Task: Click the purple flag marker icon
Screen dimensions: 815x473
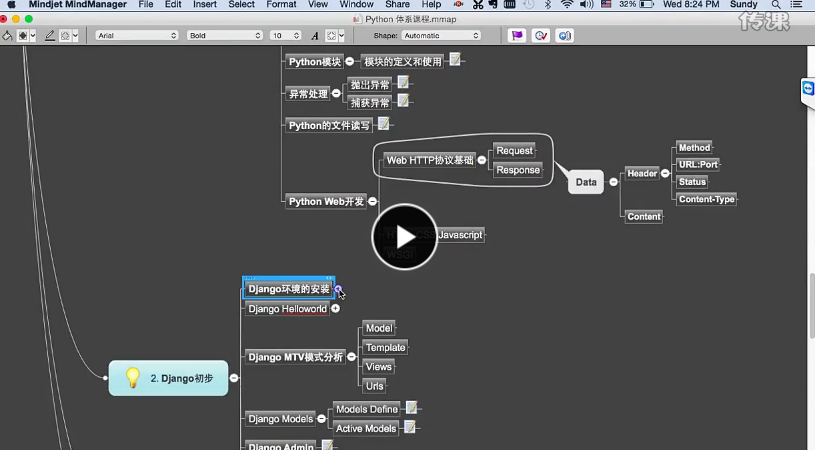Action: tap(517, 36)
